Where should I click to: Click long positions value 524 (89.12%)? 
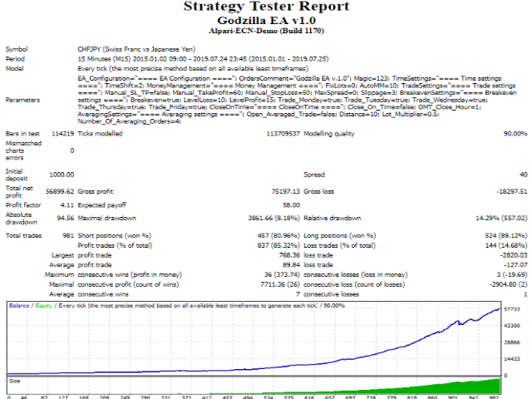click(506, 235)
